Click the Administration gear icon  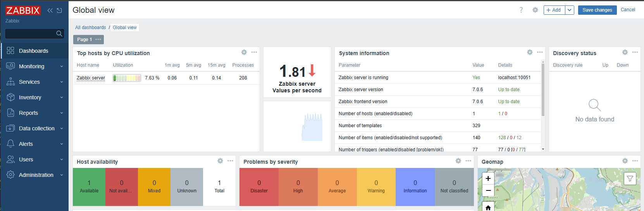10,175
